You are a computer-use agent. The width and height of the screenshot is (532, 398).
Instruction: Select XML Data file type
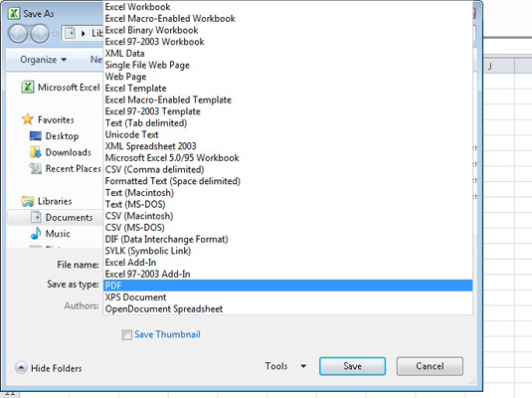tap(287, 54)
